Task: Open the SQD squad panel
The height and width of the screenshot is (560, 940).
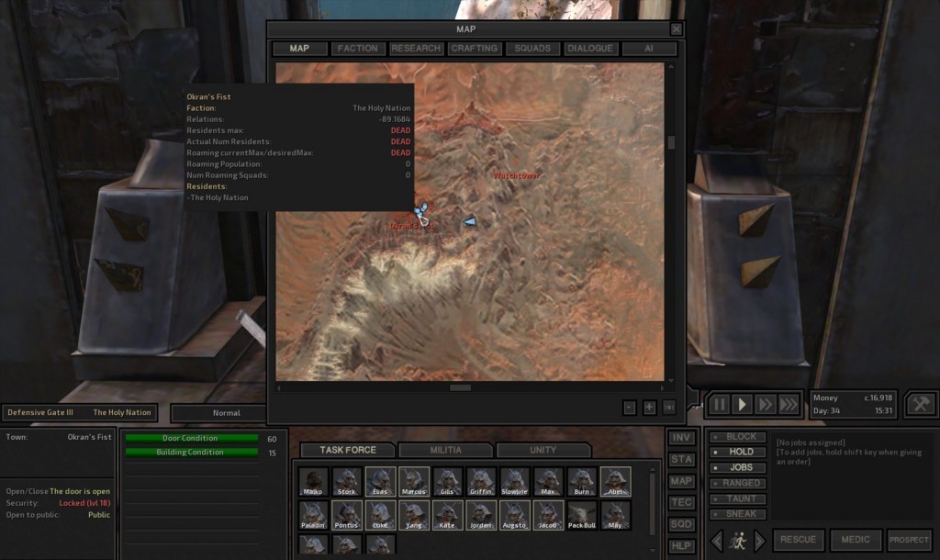Action: [681, 524]
